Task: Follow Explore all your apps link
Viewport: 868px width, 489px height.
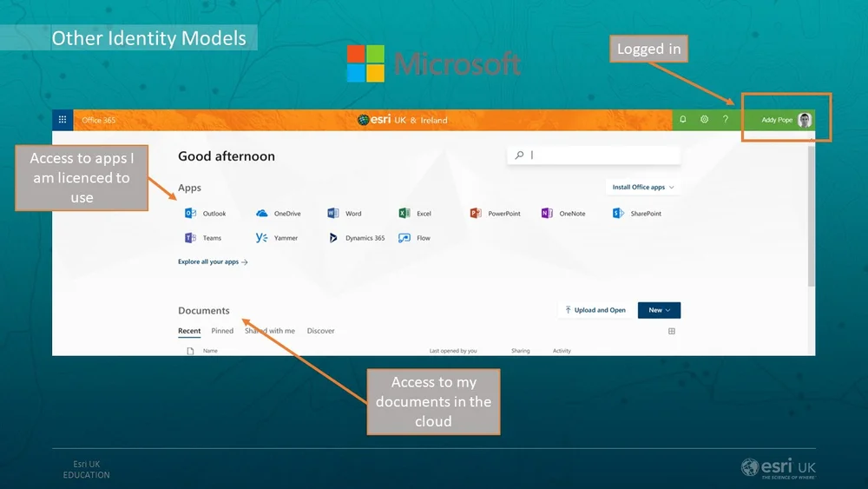Action: coord(213,262)
